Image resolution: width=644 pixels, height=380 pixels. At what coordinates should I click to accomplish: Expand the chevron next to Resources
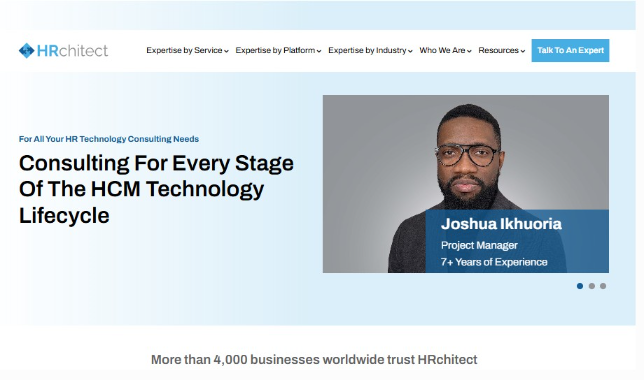tap(523, 51)
